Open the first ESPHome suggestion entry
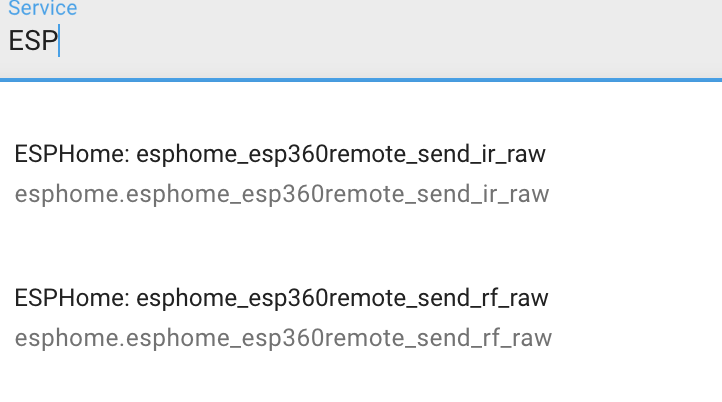The image size is (722, 402). click(x=361, y=173)
